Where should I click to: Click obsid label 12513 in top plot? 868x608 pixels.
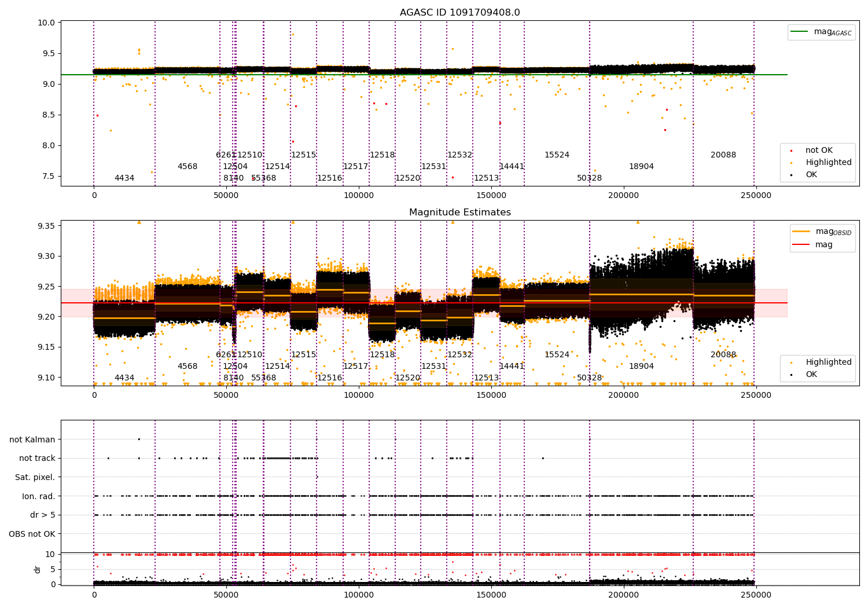click(486, 178)
